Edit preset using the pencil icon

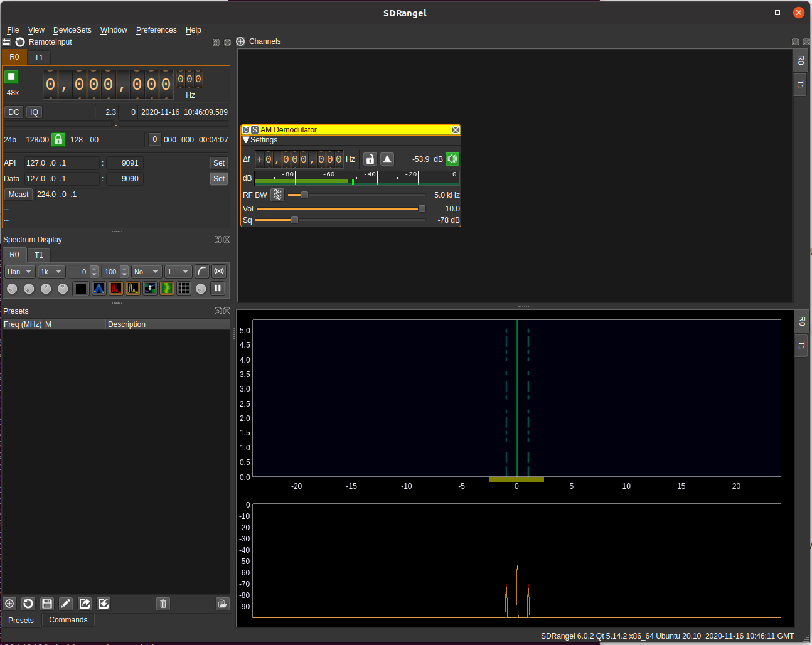click(66, 604)
